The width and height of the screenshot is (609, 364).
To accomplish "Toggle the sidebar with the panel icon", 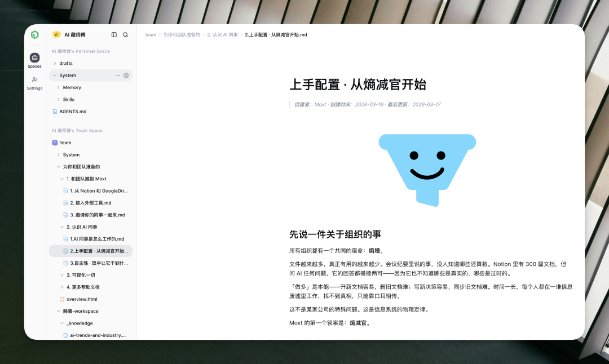I will [114, 34].
